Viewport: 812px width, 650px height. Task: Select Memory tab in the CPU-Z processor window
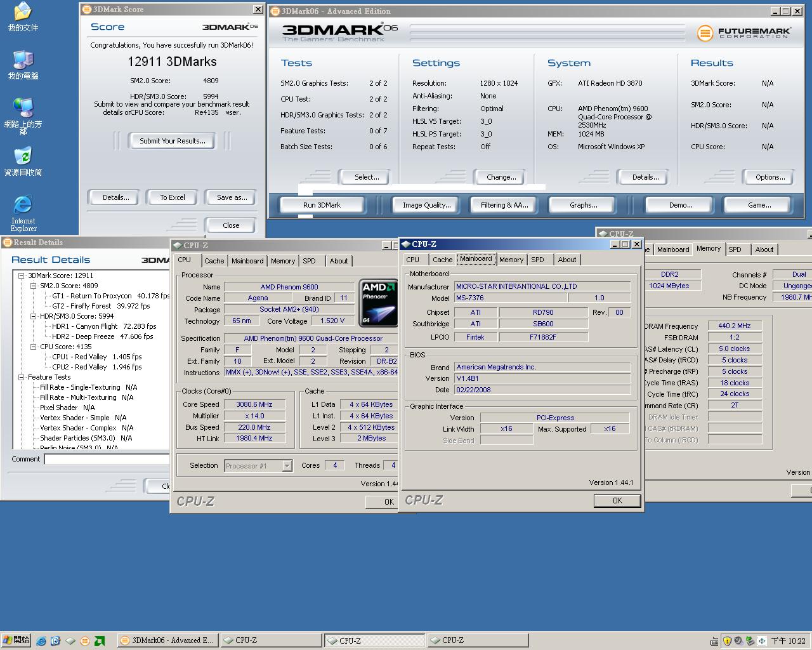coord(283,261)
